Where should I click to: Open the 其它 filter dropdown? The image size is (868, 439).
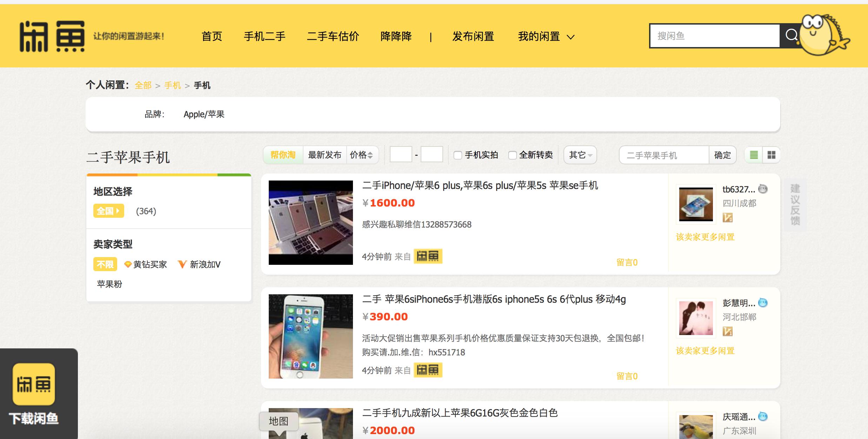pos(580,155)
